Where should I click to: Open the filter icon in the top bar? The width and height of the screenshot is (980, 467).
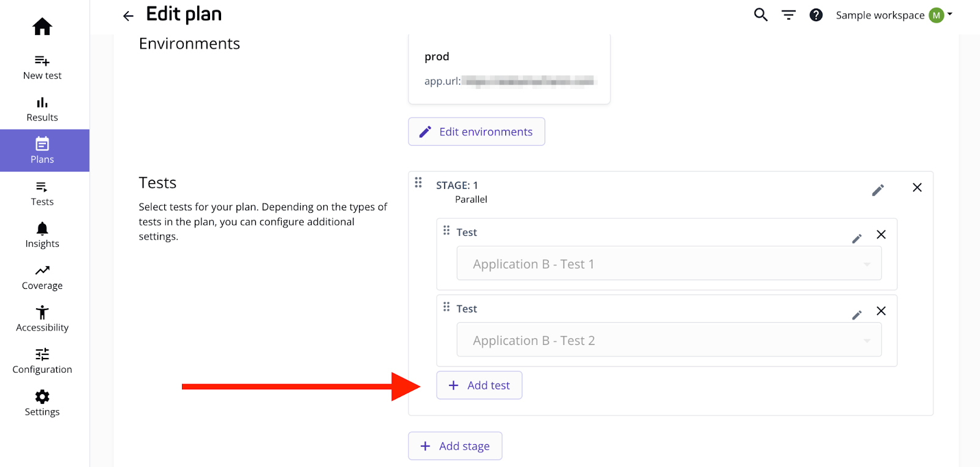tap(788, 14)
